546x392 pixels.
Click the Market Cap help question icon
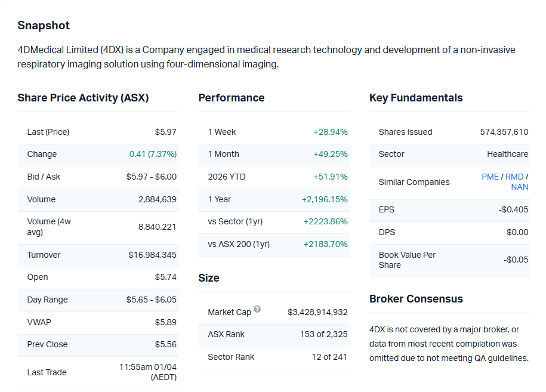tap(257, 309)
